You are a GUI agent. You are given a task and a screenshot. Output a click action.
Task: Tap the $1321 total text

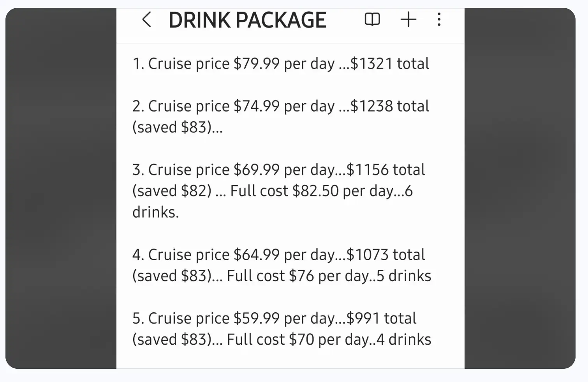tap(389, 63)
